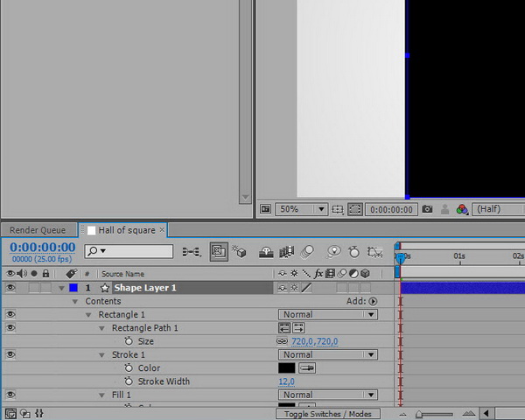Toggle the Size stopwatch
Screen dimensions: 525x420
point(129,341)
